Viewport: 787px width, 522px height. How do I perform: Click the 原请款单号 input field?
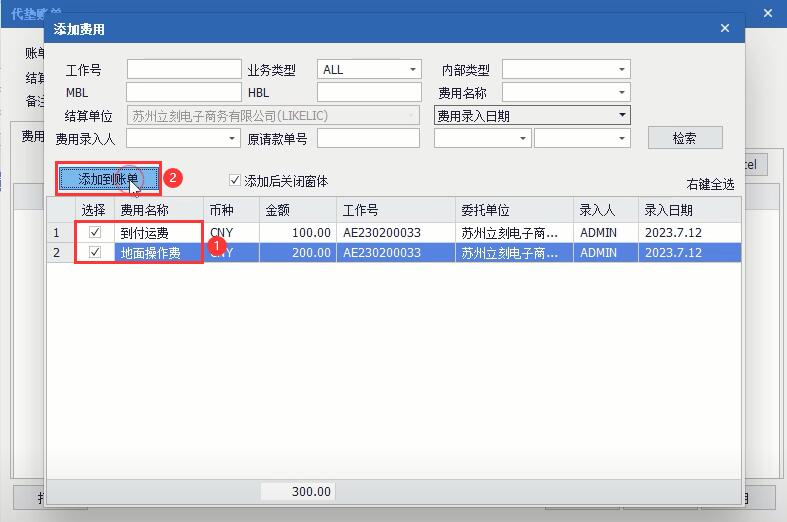[368, 139]
